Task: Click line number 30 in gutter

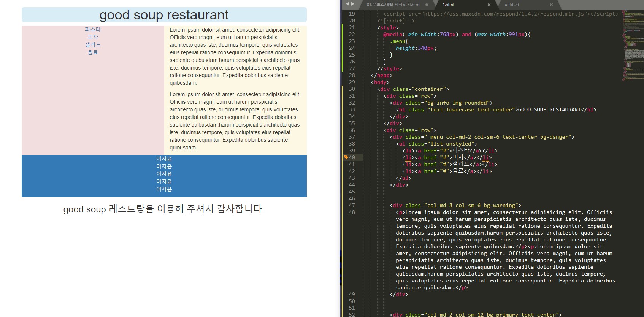Action: coord(352,89)
